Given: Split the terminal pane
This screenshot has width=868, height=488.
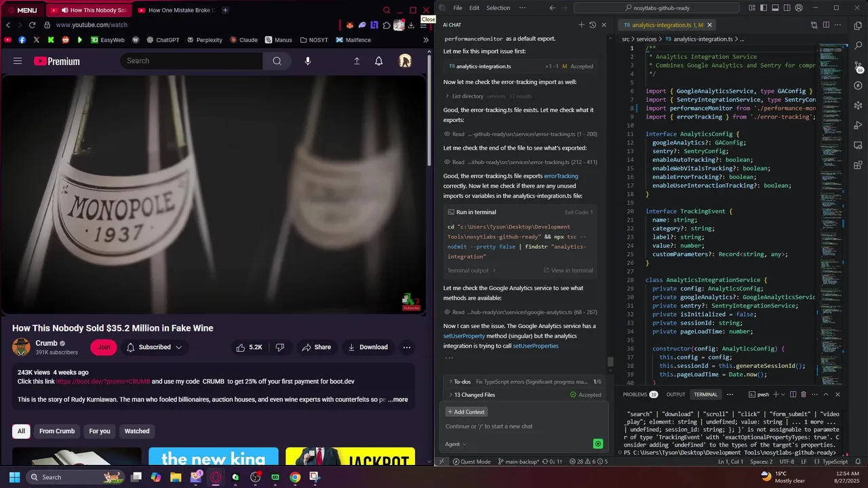Looking at the screenshot, I should point(793,394).
